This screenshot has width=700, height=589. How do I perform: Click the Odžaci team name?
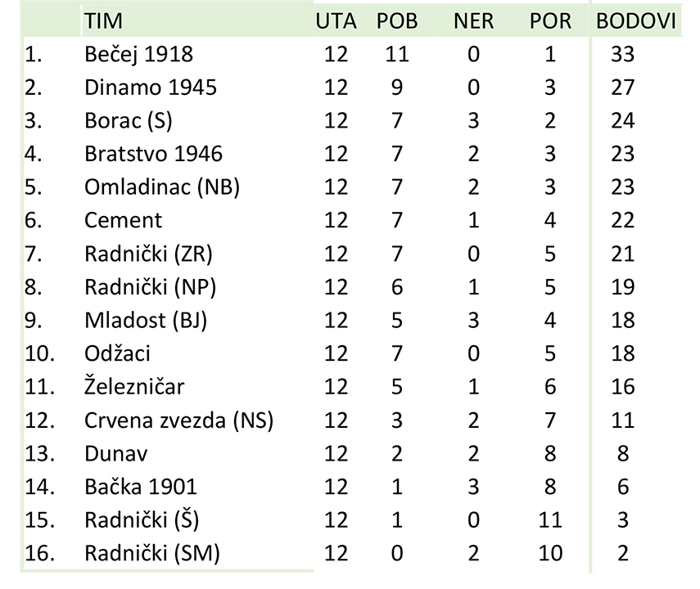click(x=117, y=353)
